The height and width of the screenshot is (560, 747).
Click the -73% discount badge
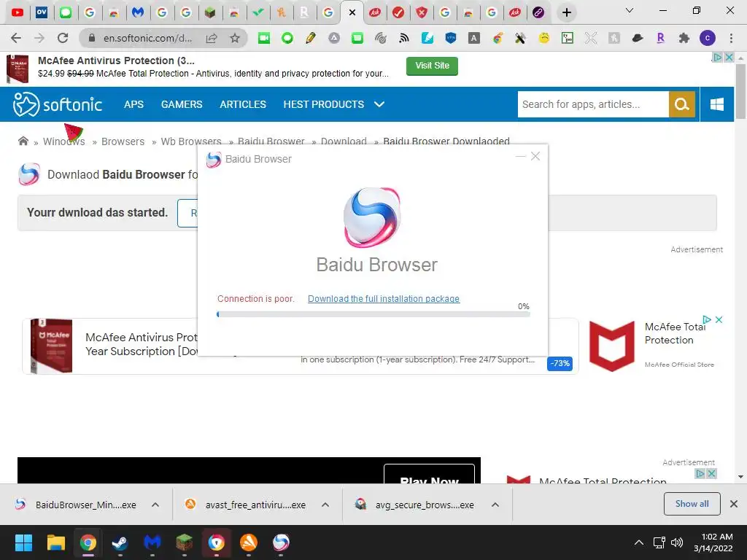point(560,363)
